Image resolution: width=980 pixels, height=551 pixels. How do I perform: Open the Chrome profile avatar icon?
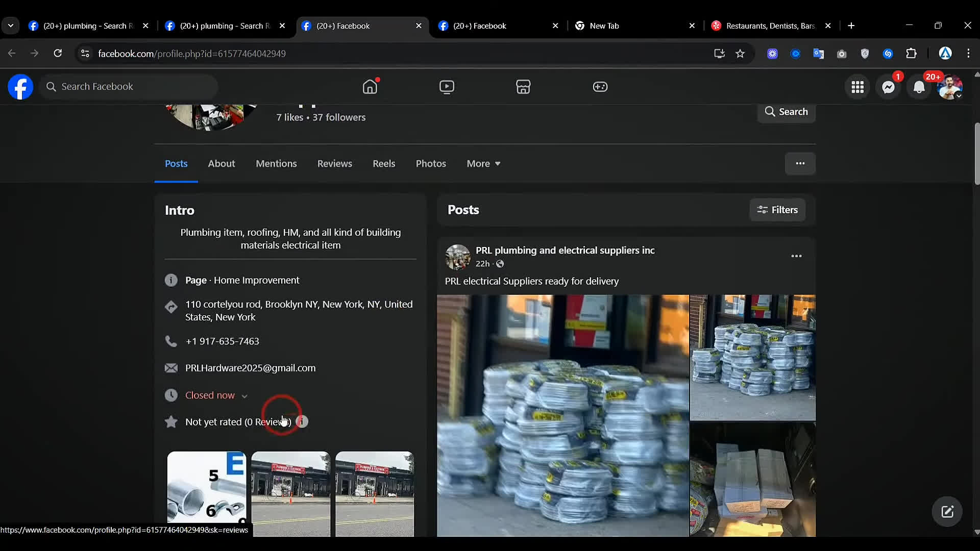click(x=945, y=54)
